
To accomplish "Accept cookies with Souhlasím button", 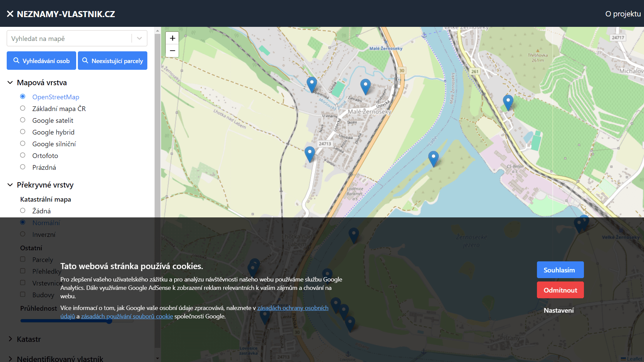I will (560, 270).
